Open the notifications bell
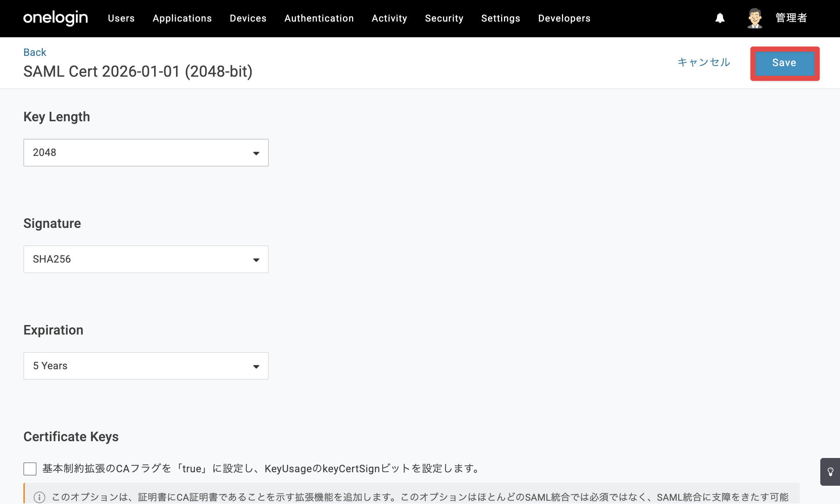The width and height of the screenshot is (840, 504). (x=720, y=18)
